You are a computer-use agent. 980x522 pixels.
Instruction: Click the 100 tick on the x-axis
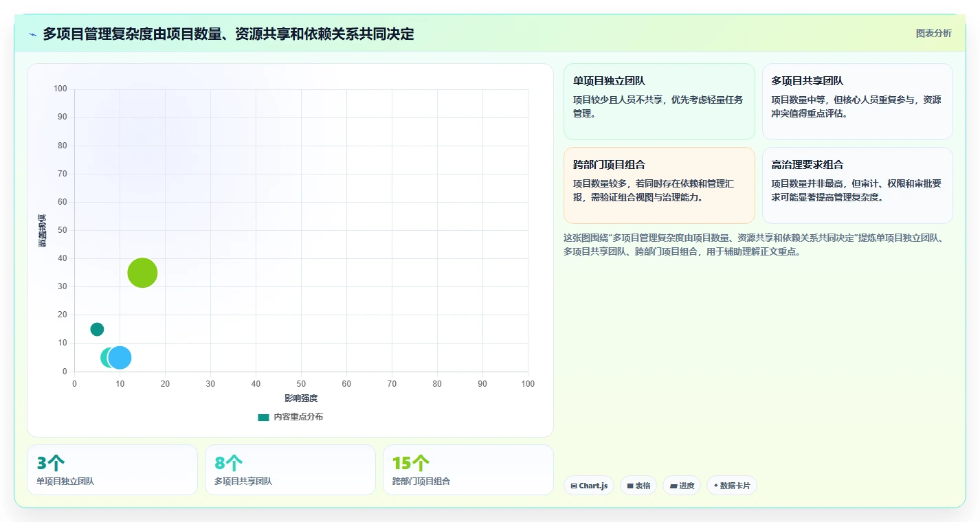tap(528, 384)
